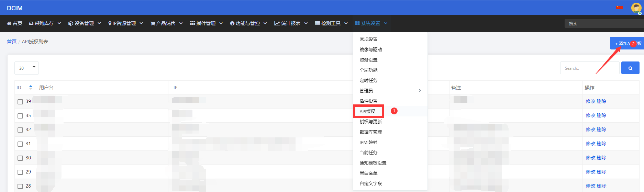Expand the 设备管理 dropdown menu
Screen dimensions: 644x192
coord(85,23)
